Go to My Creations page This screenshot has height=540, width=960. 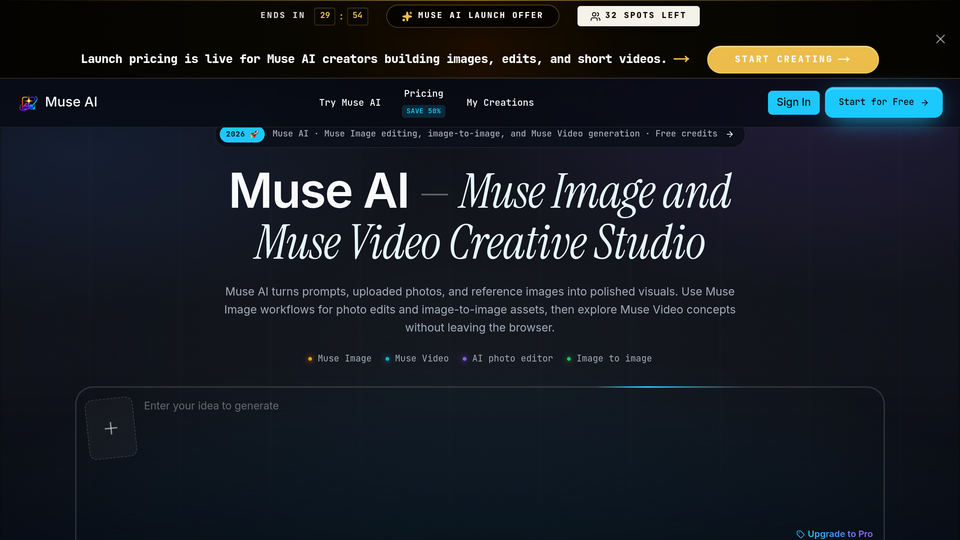tap(500, 103)
